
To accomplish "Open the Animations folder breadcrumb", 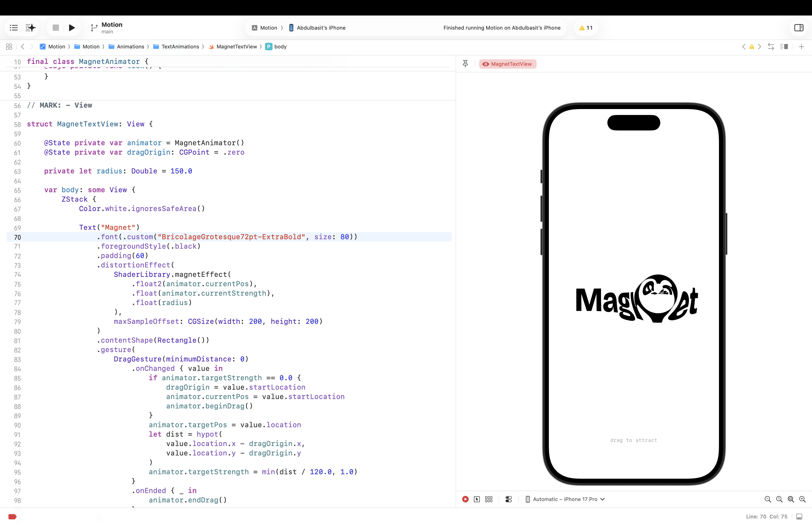I will coord(130,47).
